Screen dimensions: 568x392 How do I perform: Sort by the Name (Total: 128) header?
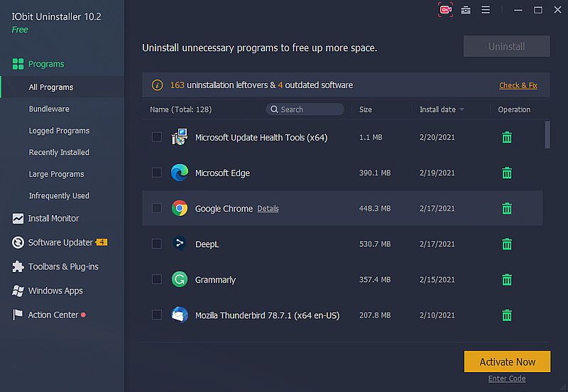tap(181, 109)
